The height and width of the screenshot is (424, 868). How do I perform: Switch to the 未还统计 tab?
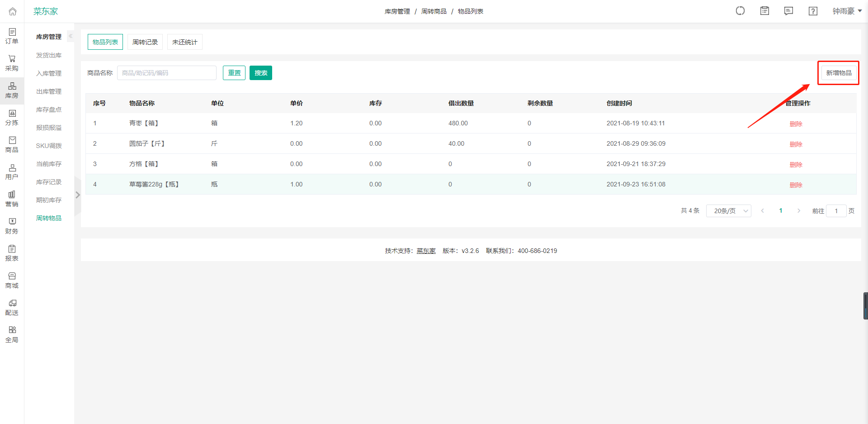pyautogui.click(x=184, y=42)
